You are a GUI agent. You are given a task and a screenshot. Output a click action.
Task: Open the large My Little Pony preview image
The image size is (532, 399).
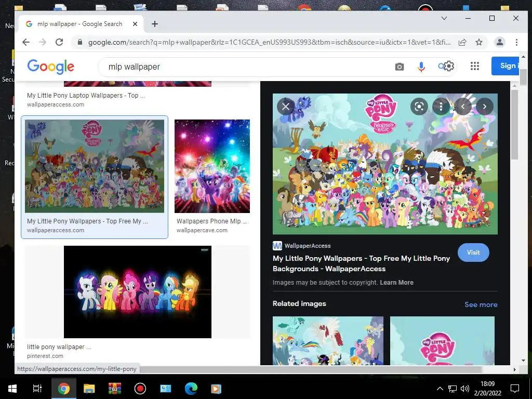(385, 164)
